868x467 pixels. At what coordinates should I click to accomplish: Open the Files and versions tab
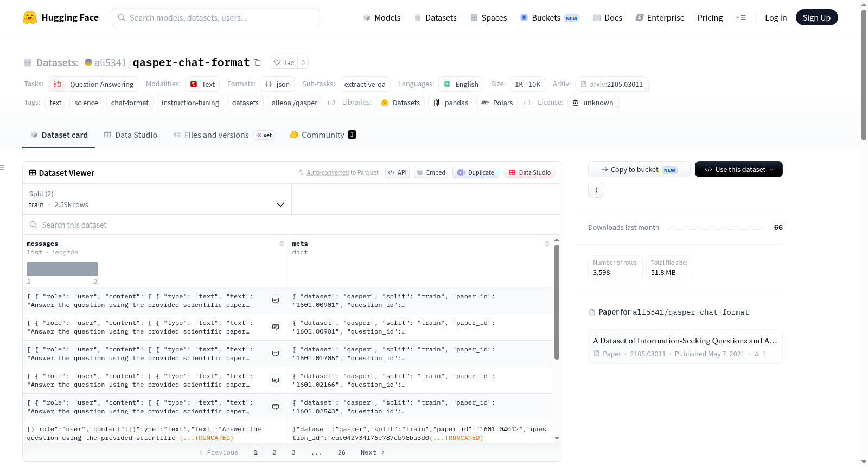point(224,135)
